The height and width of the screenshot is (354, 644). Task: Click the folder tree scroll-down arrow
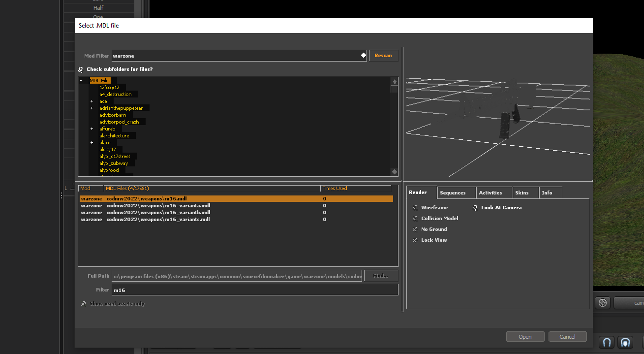pyautogui.click(x=394, y=172)
